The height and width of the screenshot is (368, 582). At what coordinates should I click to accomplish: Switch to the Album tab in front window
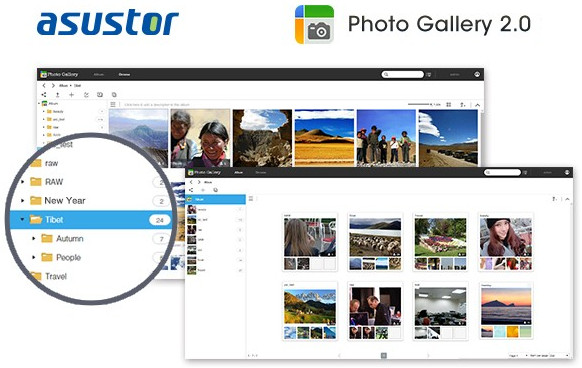click(238, 172)
